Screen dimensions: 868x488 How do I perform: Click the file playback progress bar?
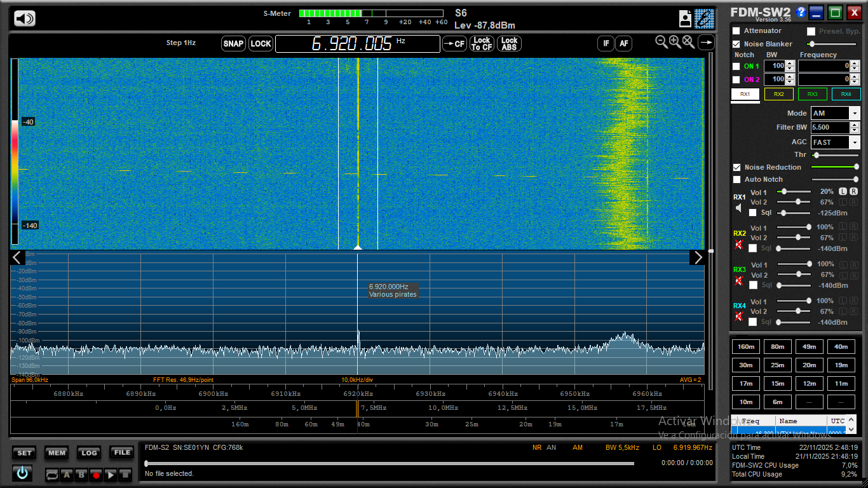(390, 463)
